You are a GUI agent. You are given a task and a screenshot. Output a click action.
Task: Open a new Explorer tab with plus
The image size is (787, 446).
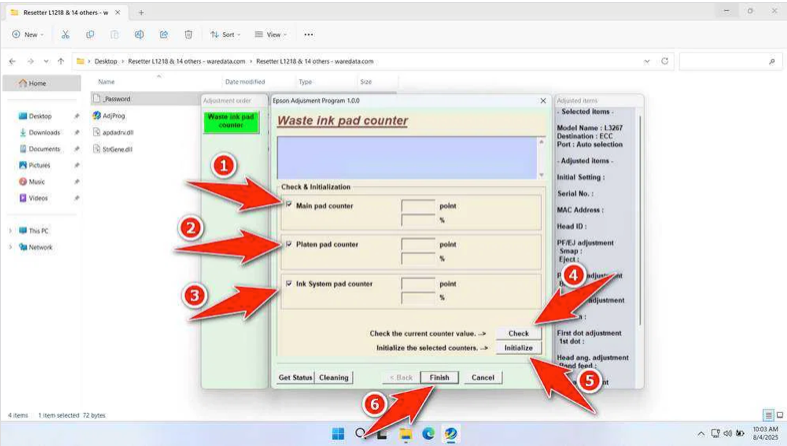pyautogui.click(x=140, y=11)
